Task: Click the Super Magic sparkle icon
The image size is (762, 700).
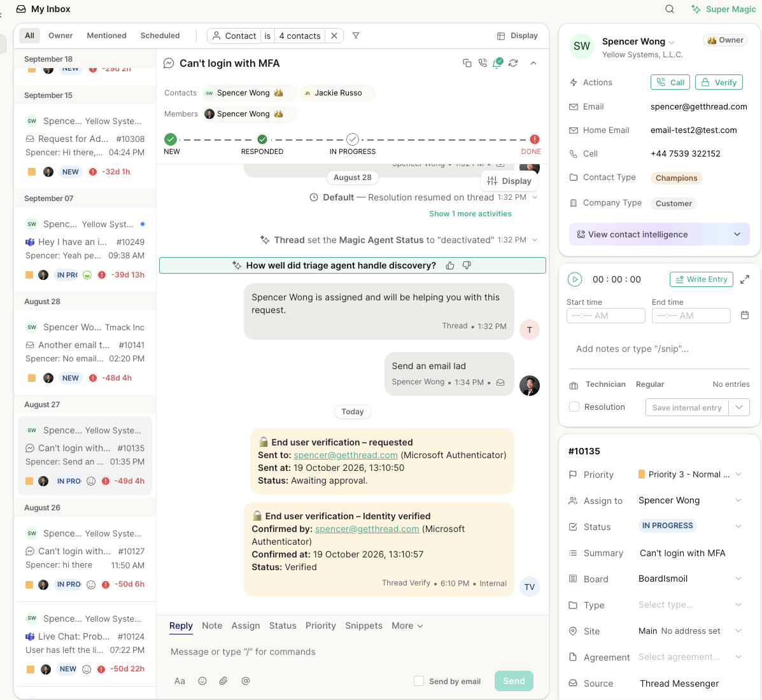Action: coord(696,10)
